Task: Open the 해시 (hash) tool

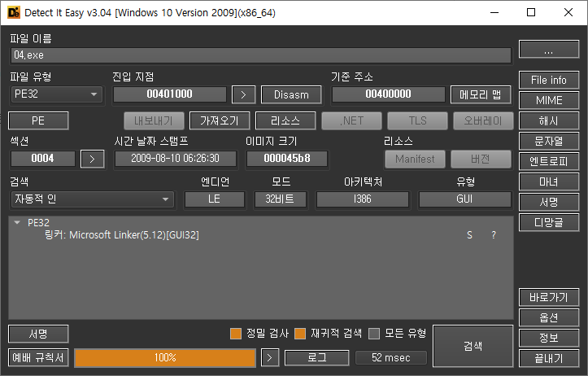Action: coord(549,120)
